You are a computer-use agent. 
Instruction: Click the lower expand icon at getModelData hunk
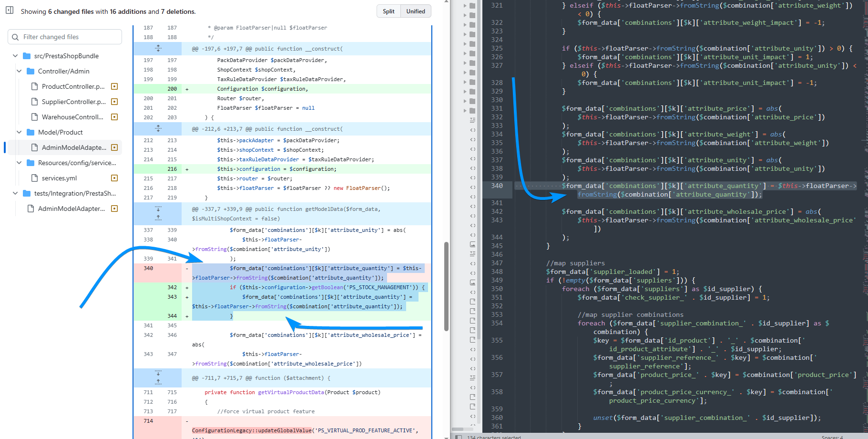(158, 218)
